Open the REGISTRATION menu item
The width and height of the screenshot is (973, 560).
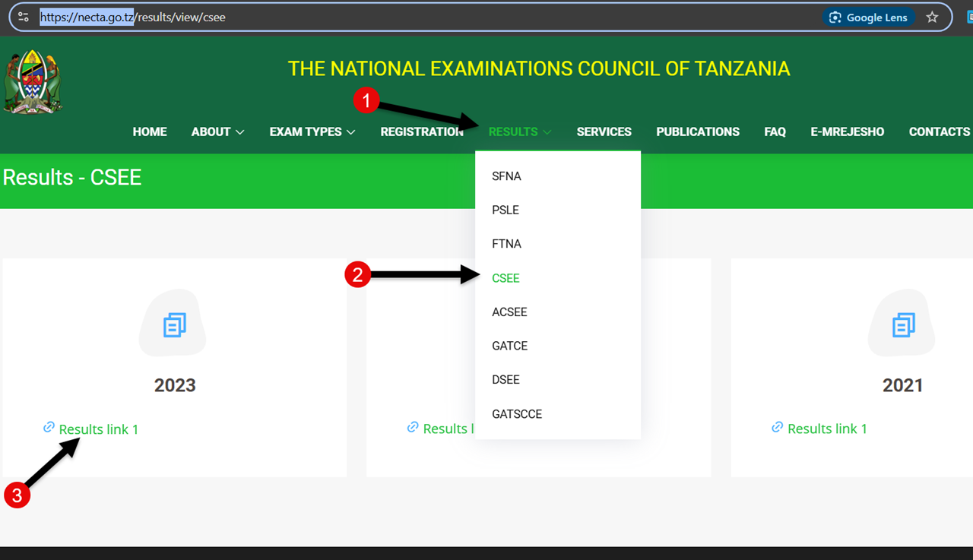(422, 131)
